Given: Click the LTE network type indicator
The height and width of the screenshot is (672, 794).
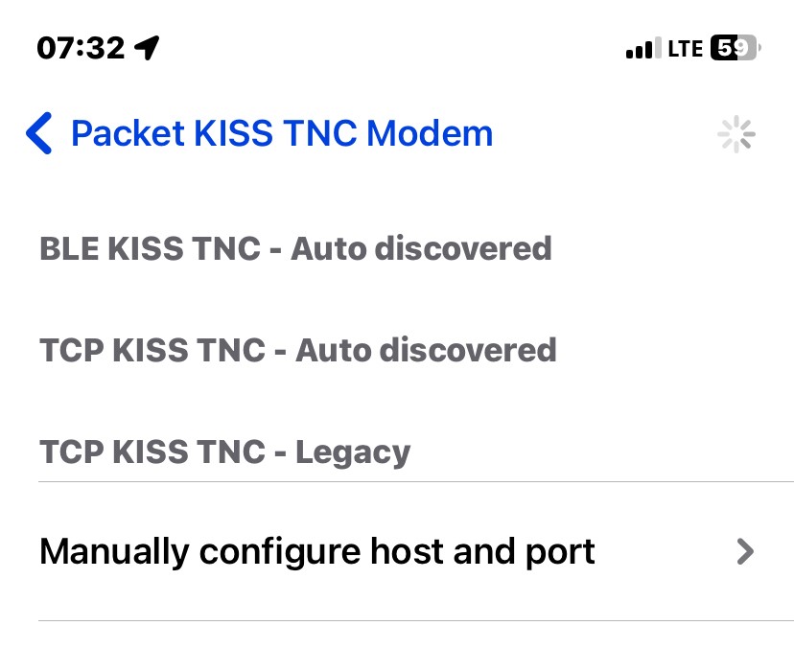Looking at the screenshot, I should [x=685, y=49].
